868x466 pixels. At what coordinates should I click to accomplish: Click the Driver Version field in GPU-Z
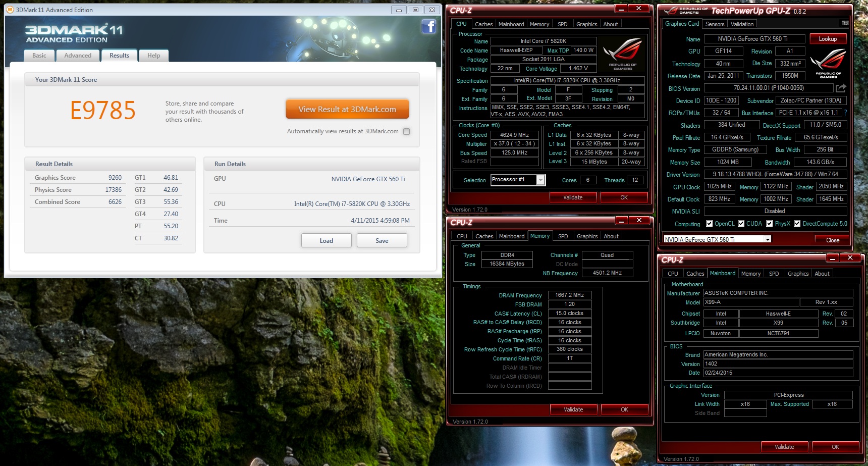click(x=775, y=174)
